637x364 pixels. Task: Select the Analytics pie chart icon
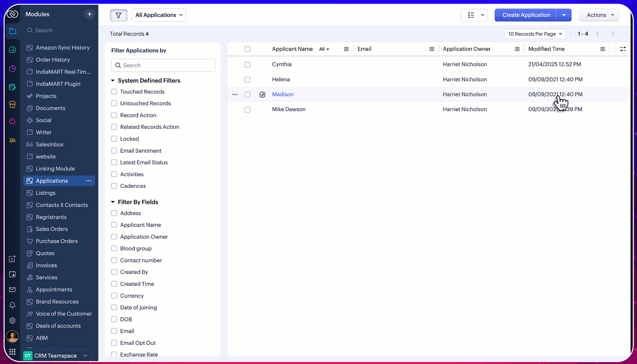(x=12, y=68)
